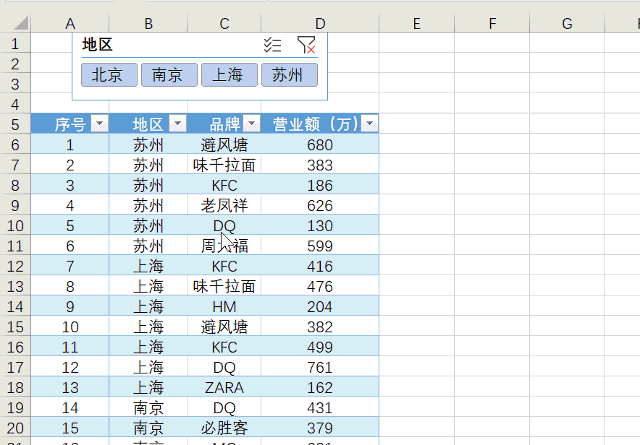Select column G header
The height and width of the screenshot is (445, 640).
click(567, 24)
